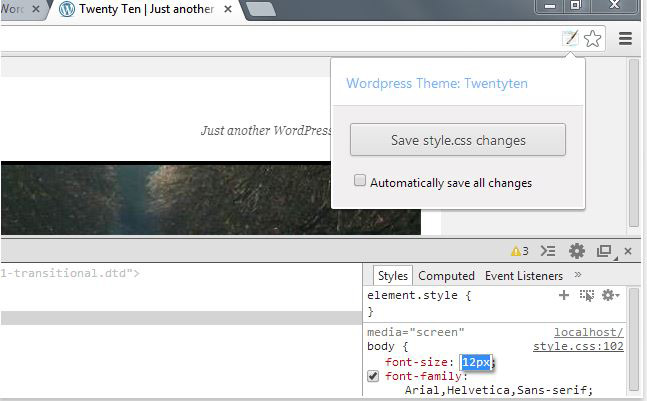Close the first browser tab
This screenshot has height=401, width=647.
(36, 9)
